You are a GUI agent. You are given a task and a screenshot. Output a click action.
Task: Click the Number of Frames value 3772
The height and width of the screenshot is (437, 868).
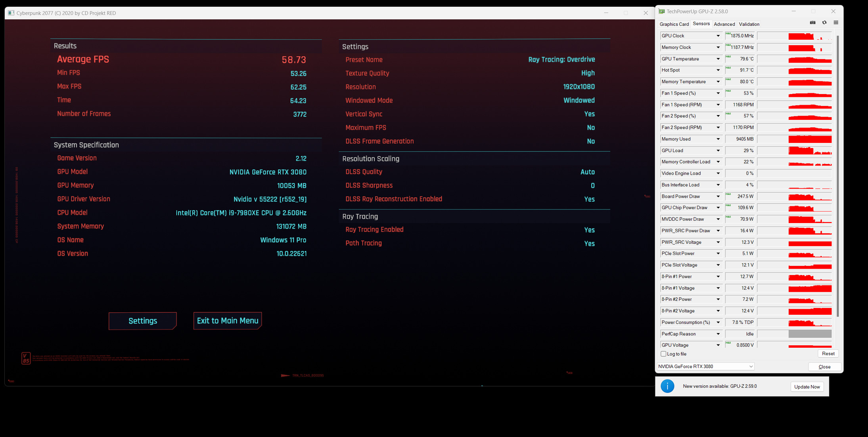tap(300, 114)
